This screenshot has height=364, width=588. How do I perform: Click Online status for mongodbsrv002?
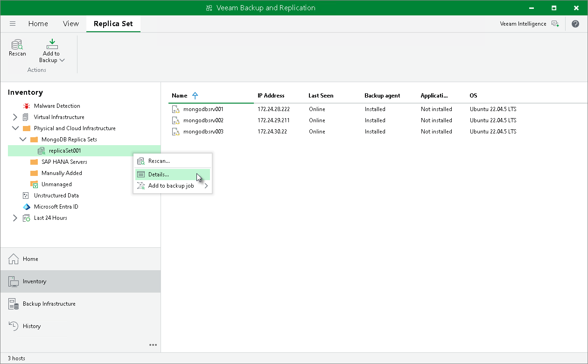(317, 120)
